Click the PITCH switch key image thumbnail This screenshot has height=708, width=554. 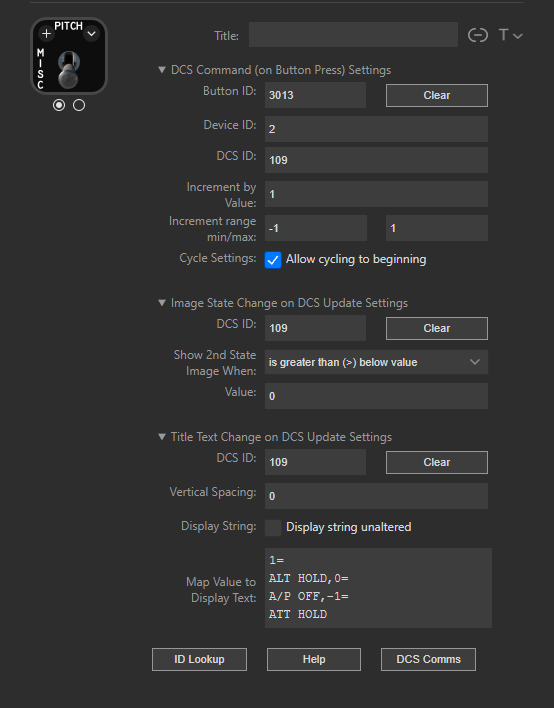point(69,56)
